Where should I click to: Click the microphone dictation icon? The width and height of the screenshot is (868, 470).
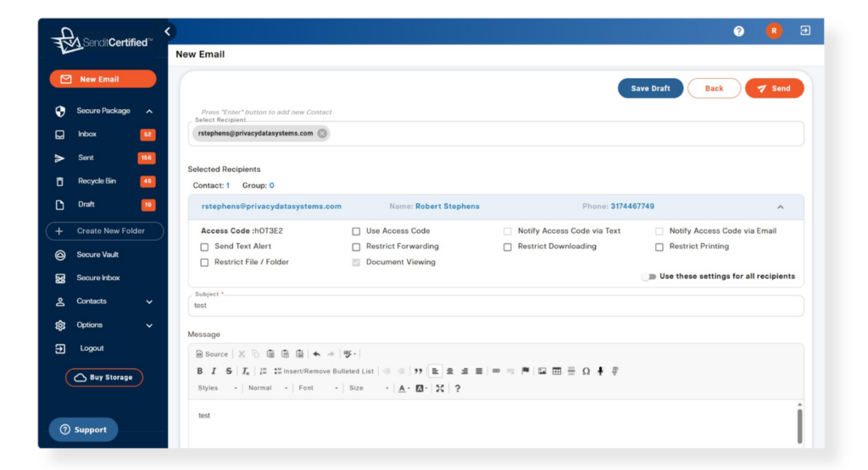[600, 371]
